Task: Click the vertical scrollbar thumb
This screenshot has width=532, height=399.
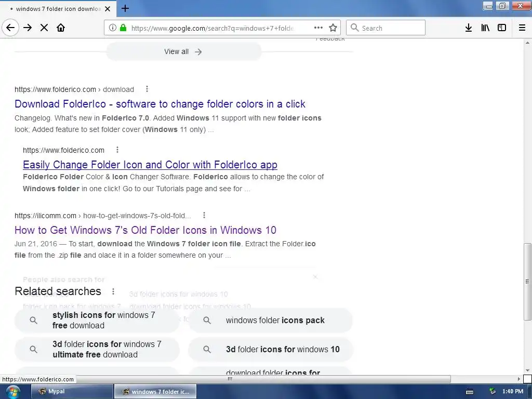Action: [527, 281]
